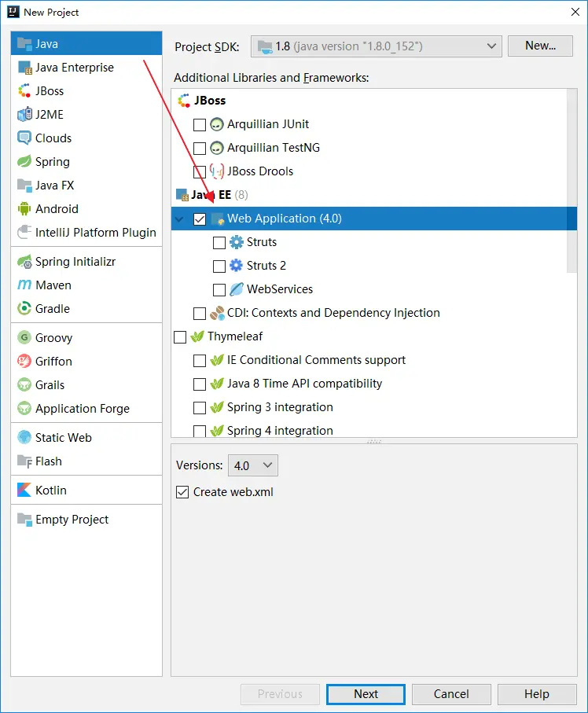Screen dimensions: 588x713
Task: Uncheck the Web Application (4.0) checkbox
Action: click(x=200, y=219)
